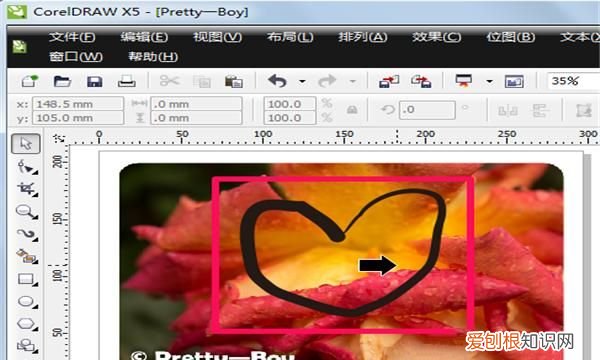
Task: Open the 位图(B) menu
Action: (510, 37)
